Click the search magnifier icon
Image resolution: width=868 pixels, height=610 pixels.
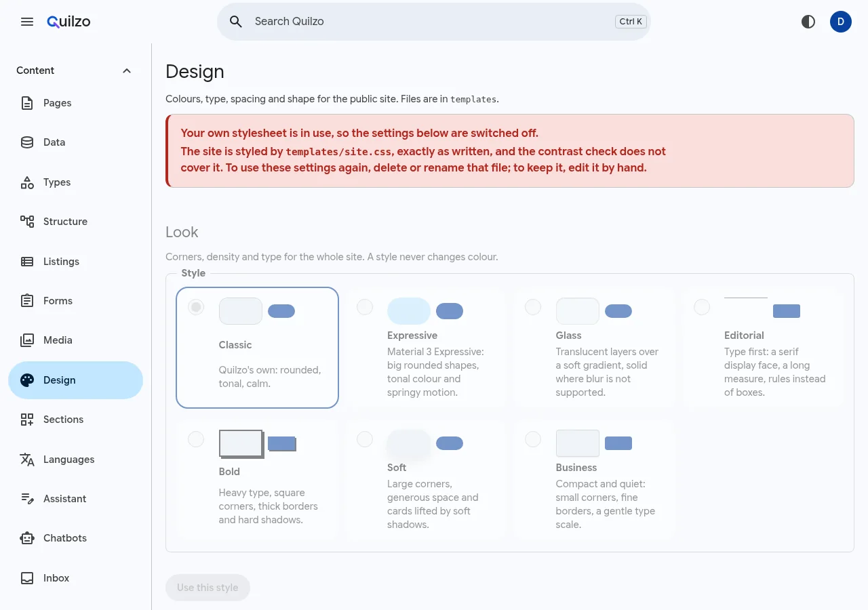236,22
